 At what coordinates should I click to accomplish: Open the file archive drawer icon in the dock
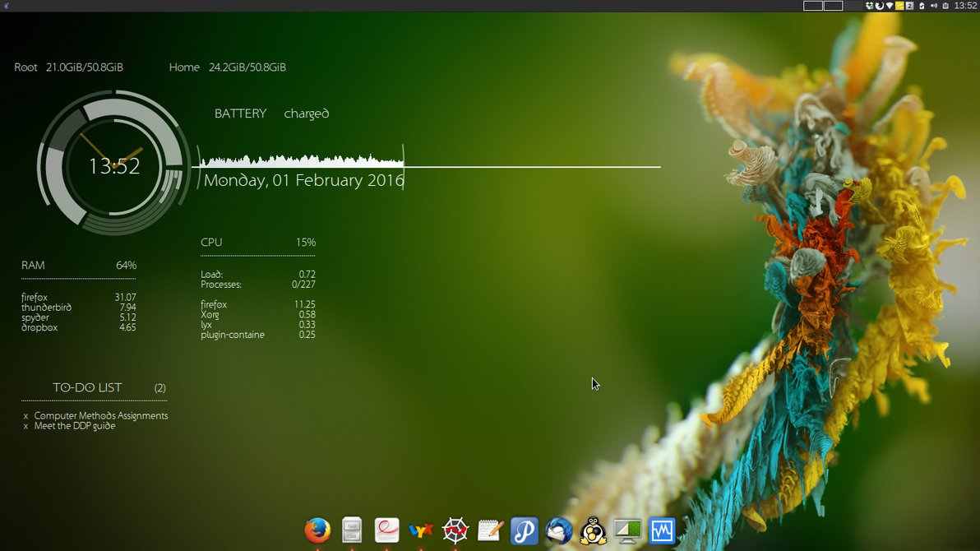pos(352,530)
